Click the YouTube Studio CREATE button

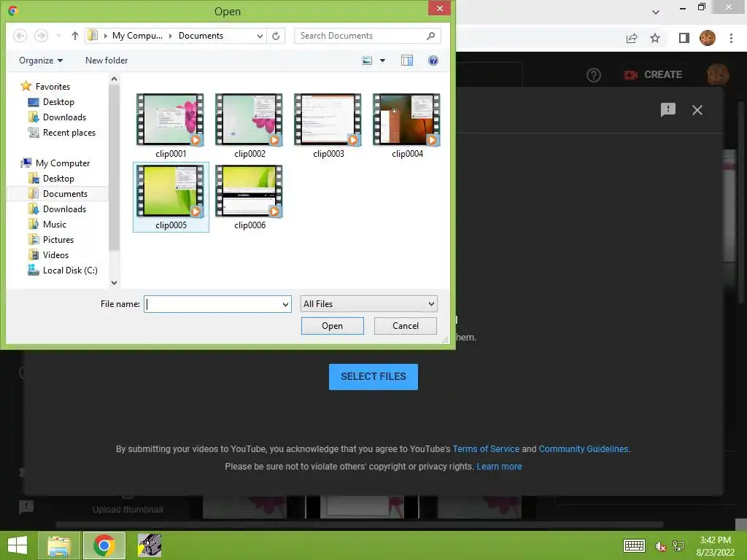click(653, 75)
